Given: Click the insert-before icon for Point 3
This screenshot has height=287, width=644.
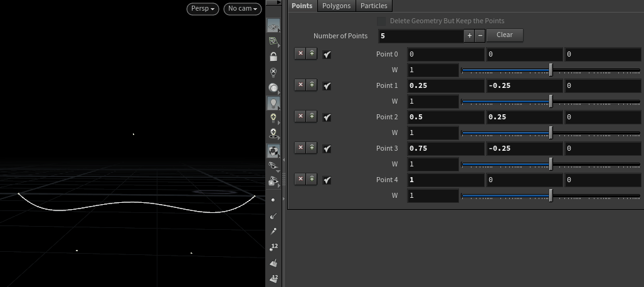Looking at the screenshot, I should tap(312, 148).
